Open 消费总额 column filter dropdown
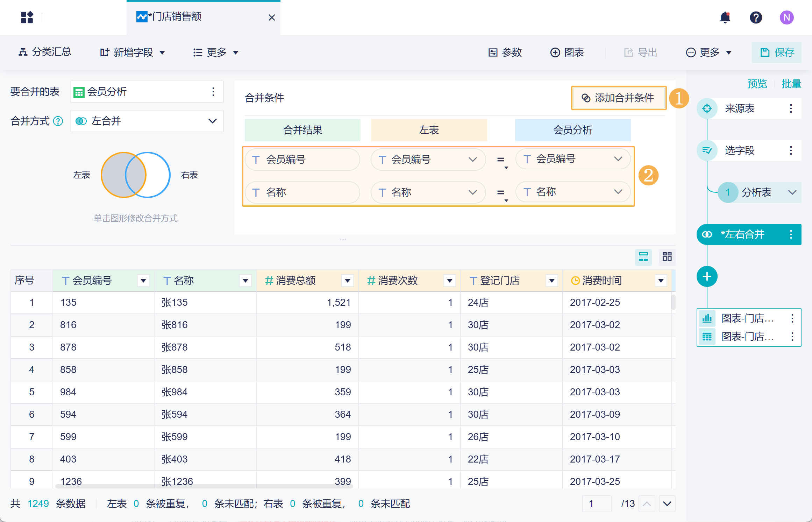 click(x=347, y=281)
